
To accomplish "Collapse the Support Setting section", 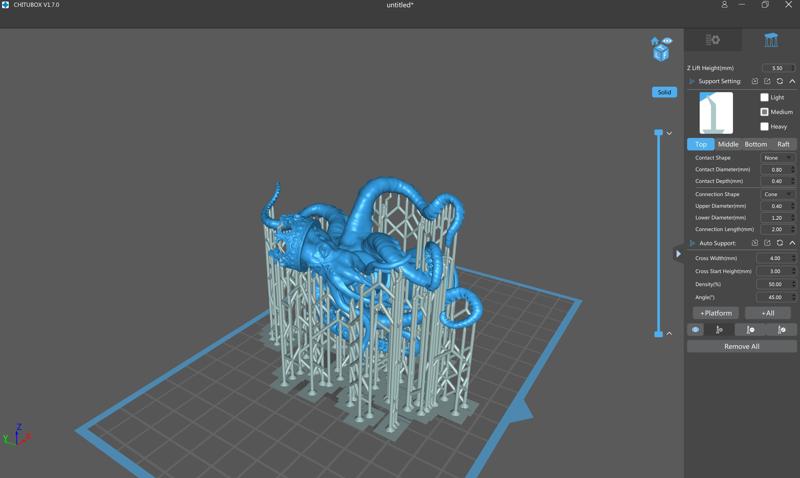I will click(792, 81).
